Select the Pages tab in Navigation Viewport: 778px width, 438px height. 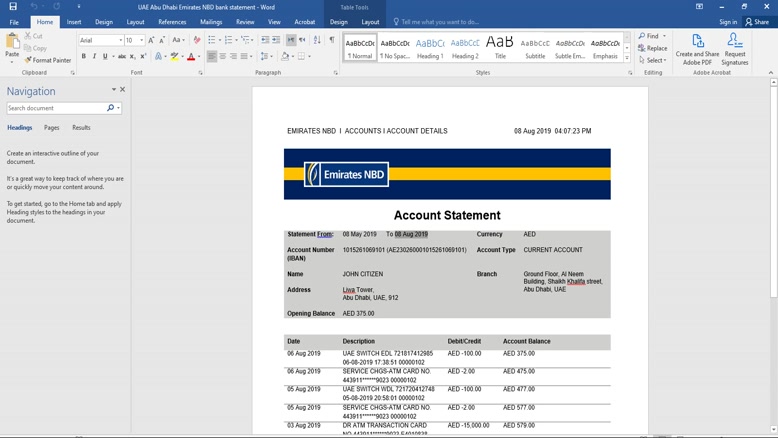(52, 127)
